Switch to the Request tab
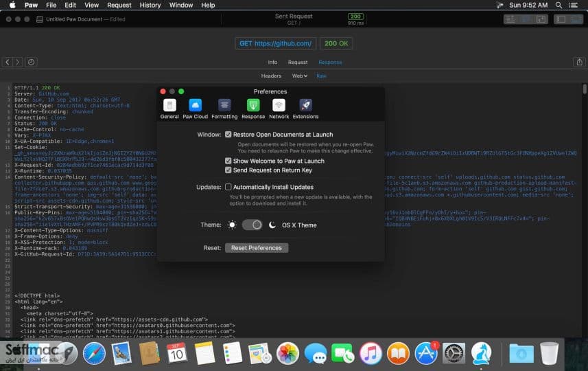 click(298, 63)
